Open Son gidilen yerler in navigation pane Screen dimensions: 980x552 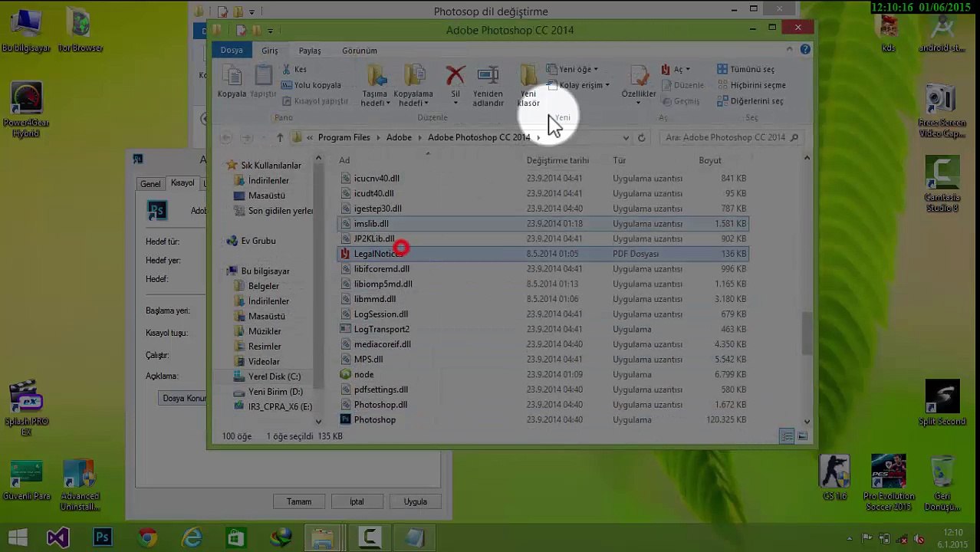coord(280,211)
